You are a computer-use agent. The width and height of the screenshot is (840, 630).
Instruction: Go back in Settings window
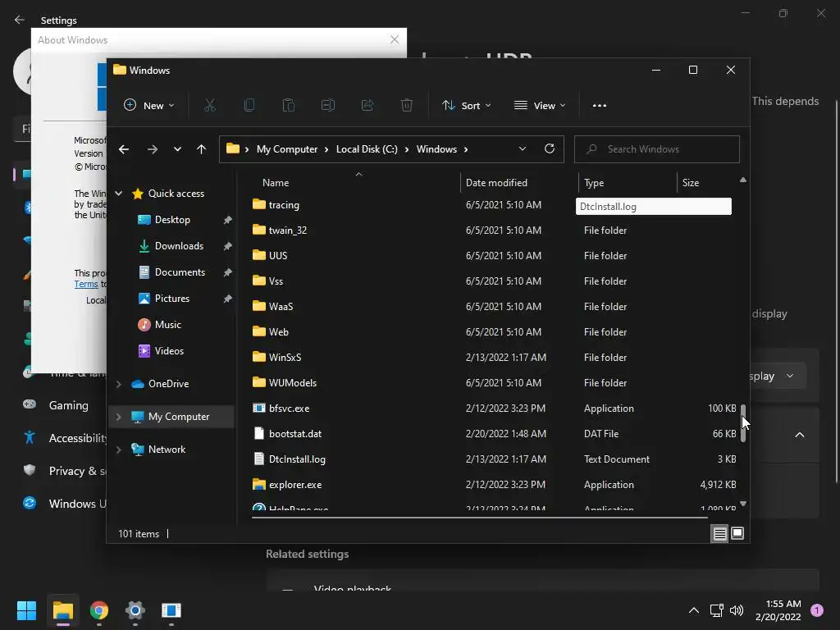(20, 20)
